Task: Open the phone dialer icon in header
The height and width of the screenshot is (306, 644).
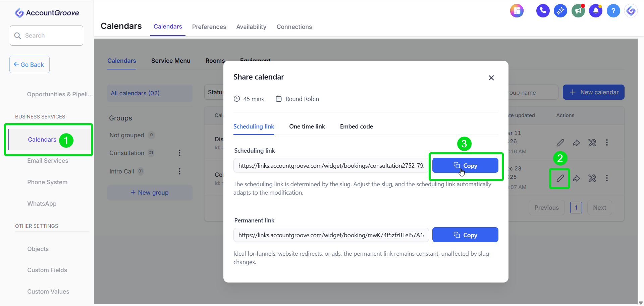Action: tap(543, 11)
